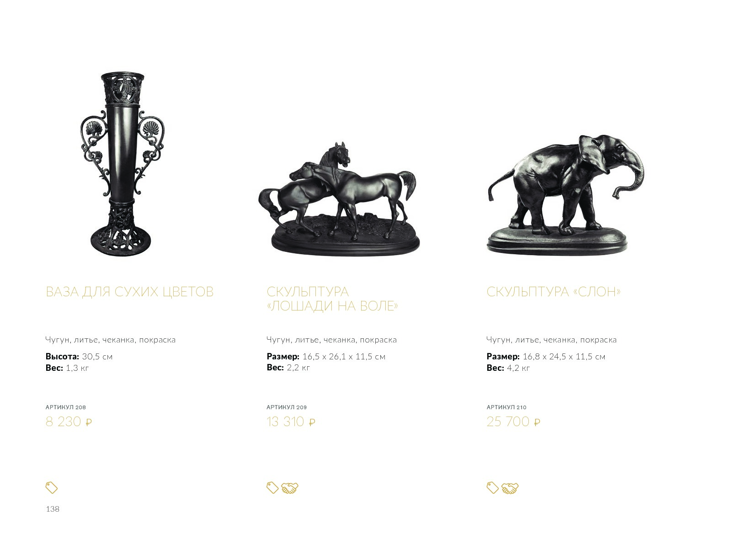Select the horses sculpture image

pos(339,198)
